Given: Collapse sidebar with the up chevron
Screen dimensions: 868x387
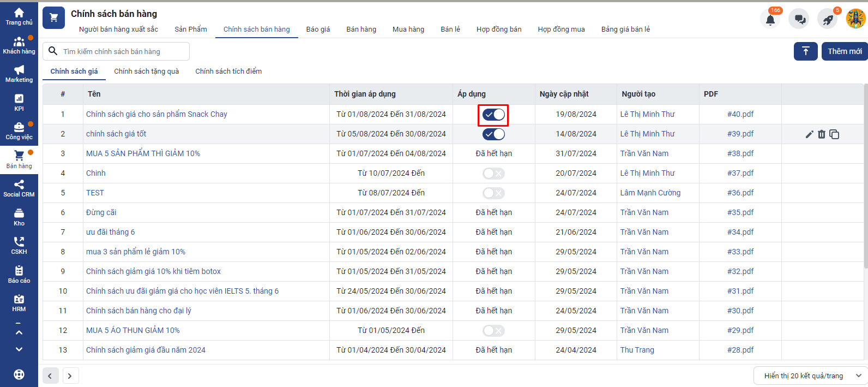Looking at the screenshot, I should [x=19, y=332].
